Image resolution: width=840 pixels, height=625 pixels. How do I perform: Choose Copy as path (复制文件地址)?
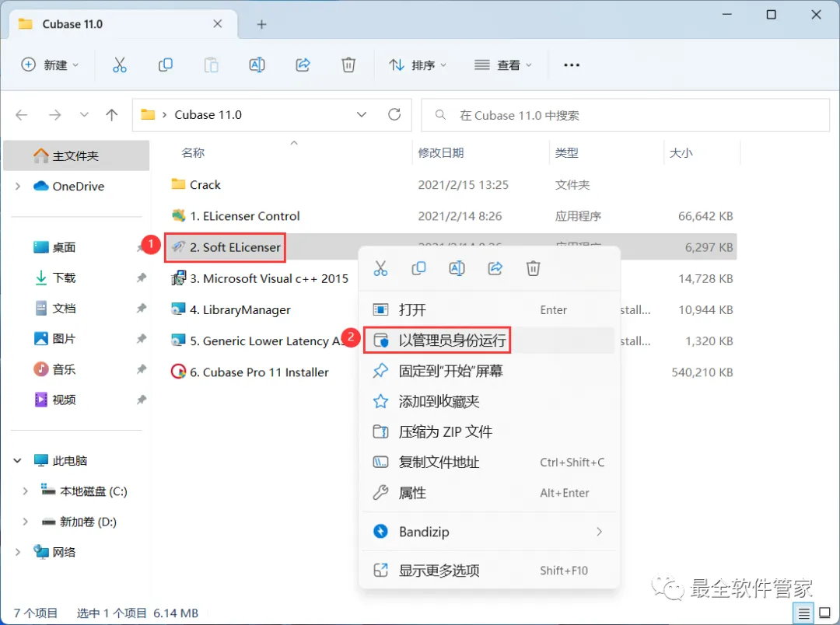tap(488, 463)
